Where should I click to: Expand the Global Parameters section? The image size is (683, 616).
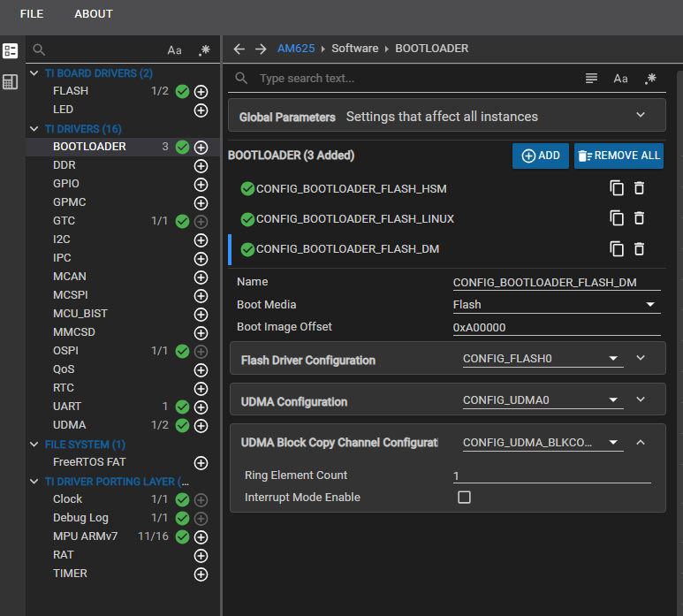tap(641, 115)
